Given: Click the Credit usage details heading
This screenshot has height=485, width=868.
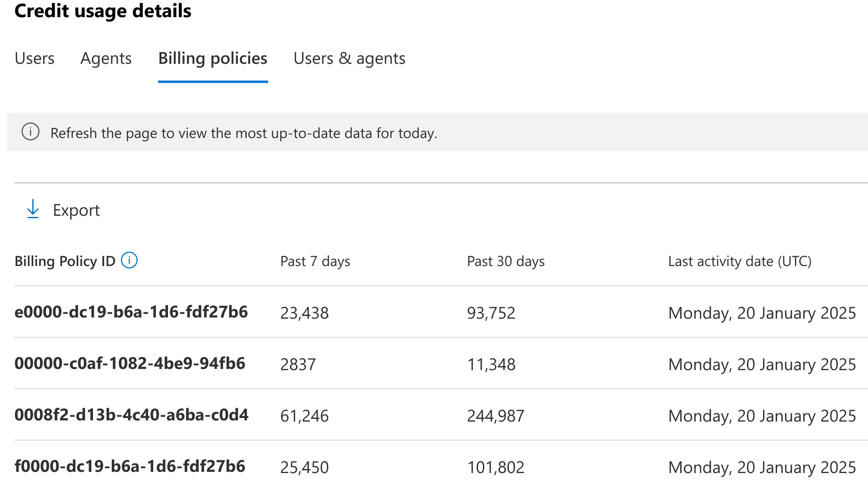Looking at the screenshot, I should pyautogui.click(x=103, y=11).
